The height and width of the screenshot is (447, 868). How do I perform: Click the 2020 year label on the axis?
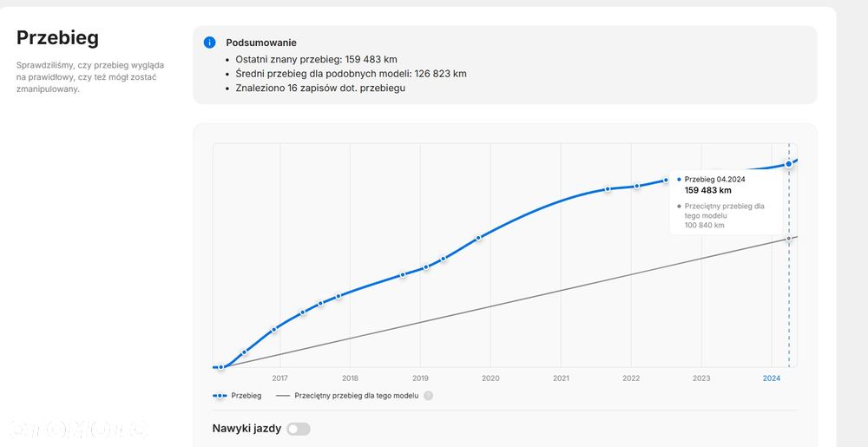point(490,378)
